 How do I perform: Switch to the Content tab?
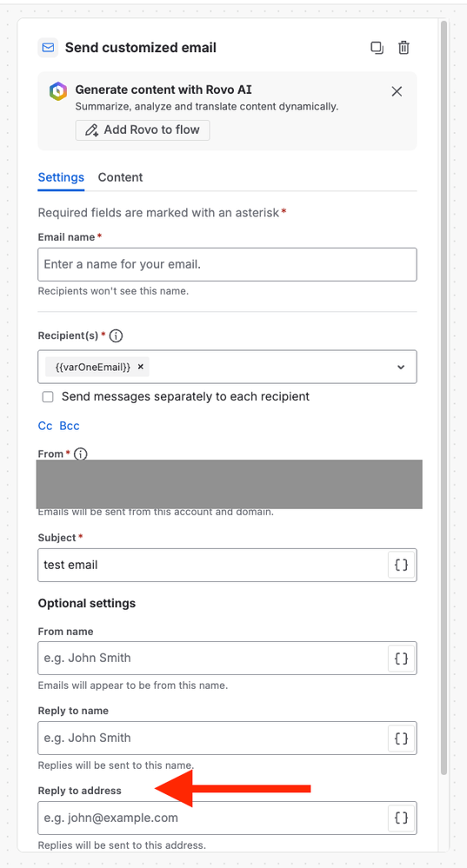click(120, 178)
